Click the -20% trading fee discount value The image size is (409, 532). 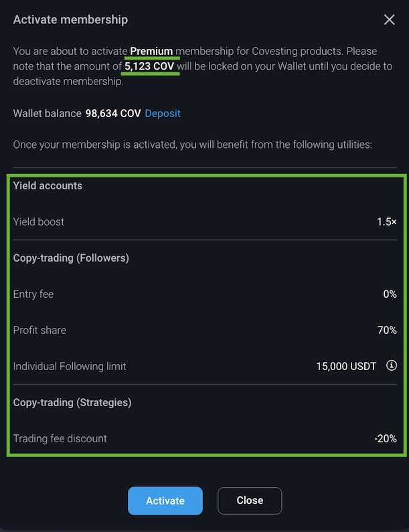[386, 439]
